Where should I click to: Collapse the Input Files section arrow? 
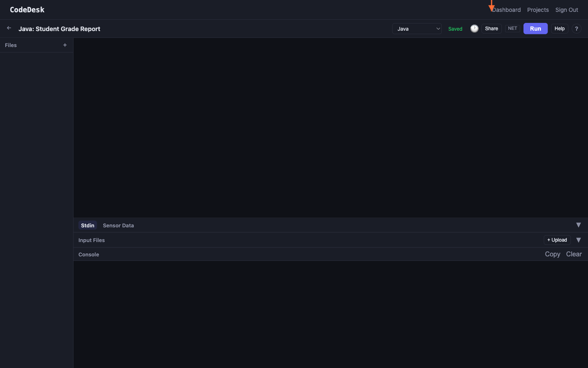coord(578,240)
